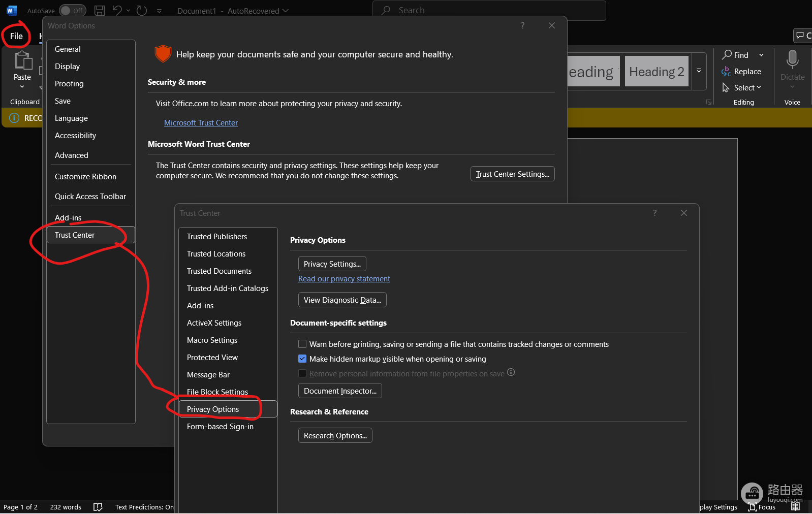Click the Undo arrow icon
Screen dimensions: 812x514
(x=117, y=10)
